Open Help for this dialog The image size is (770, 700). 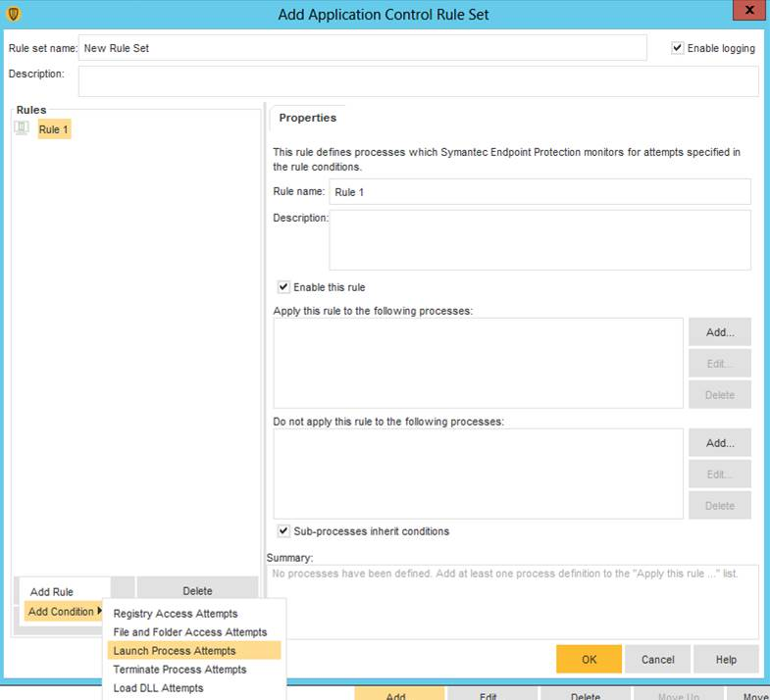tap(726, 659)
